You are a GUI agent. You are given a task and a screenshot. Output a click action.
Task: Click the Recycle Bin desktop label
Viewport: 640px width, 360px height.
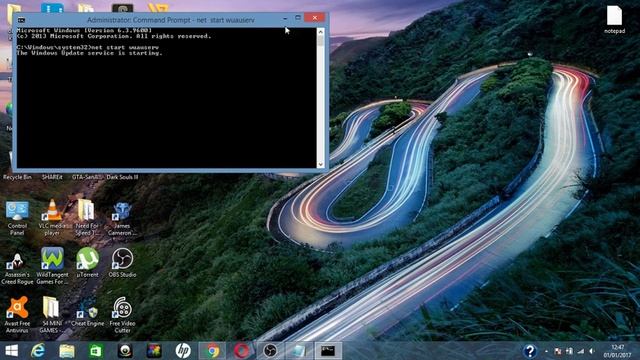17,177
